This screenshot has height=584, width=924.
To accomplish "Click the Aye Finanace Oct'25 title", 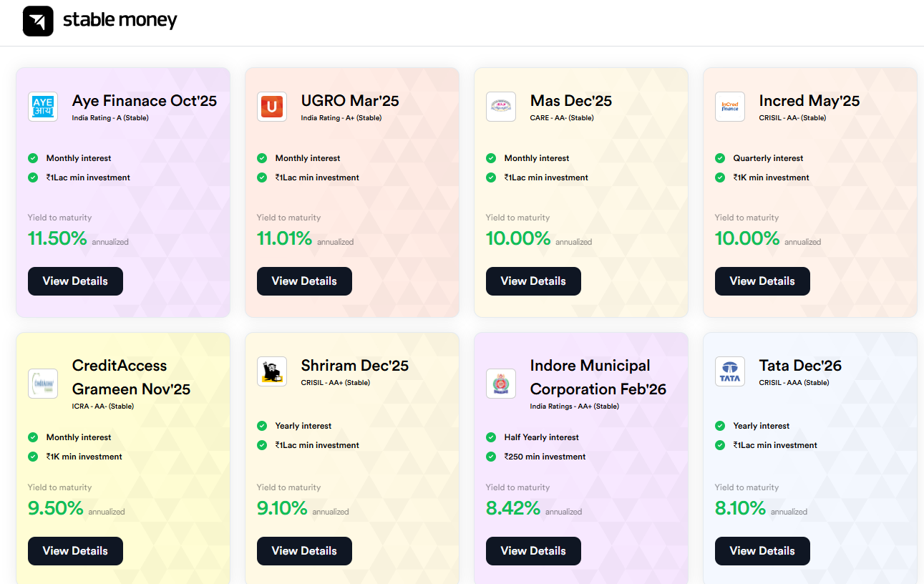I will 145,101.
